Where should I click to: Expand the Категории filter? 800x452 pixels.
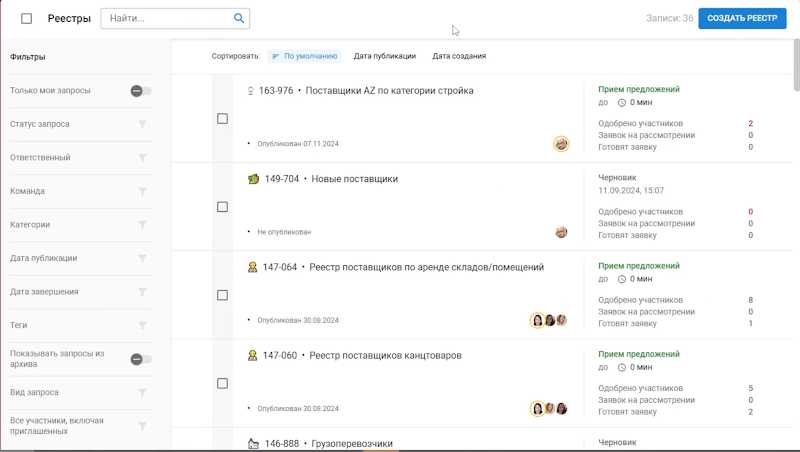pyautogui.click(x=142, y=225)
